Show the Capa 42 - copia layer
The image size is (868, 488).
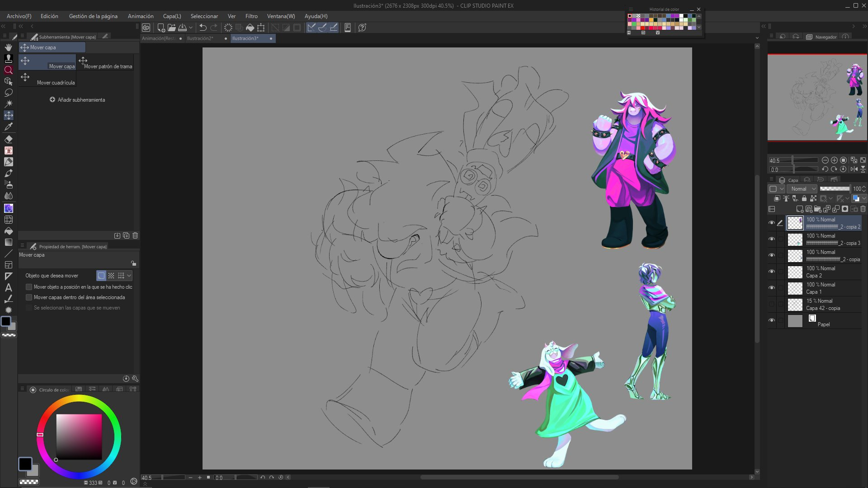coord(772,304)
